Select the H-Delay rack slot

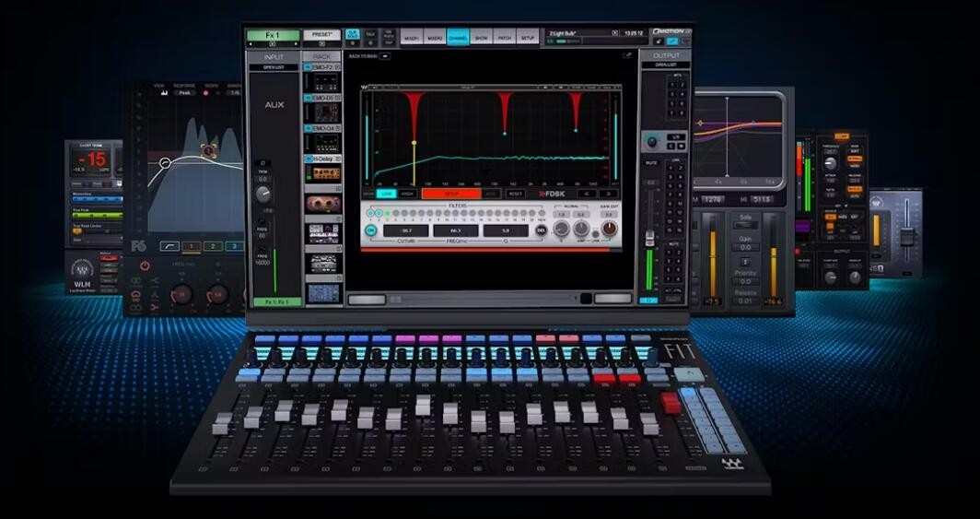(322, 159)
